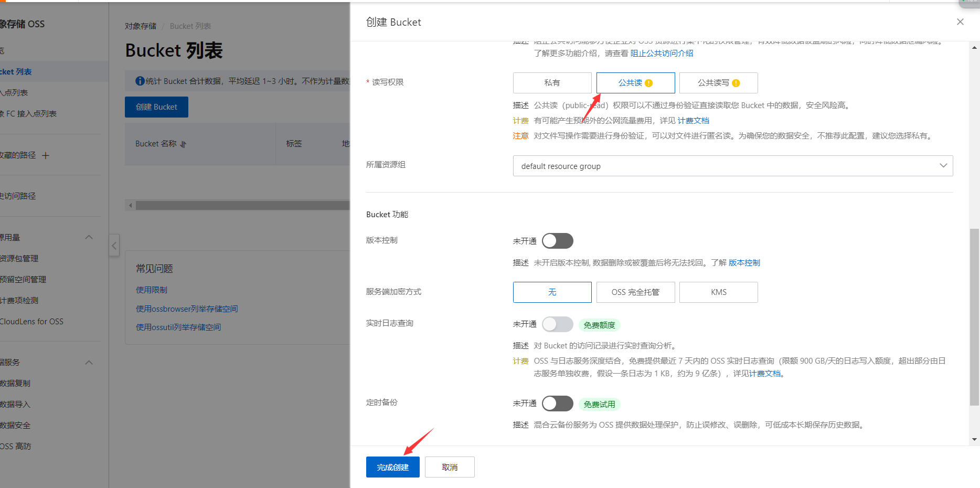This screenshot has height=488, width=980.
Task: Click 免费试用 tag
Action: tap(599, 404)
